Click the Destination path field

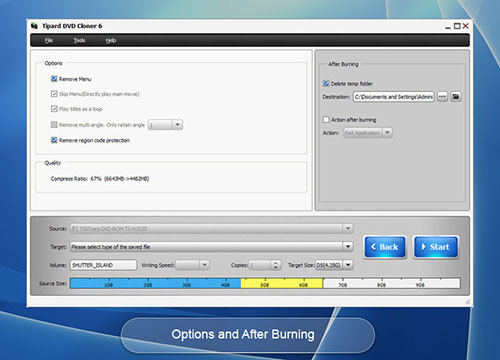(x=394, y=97)
